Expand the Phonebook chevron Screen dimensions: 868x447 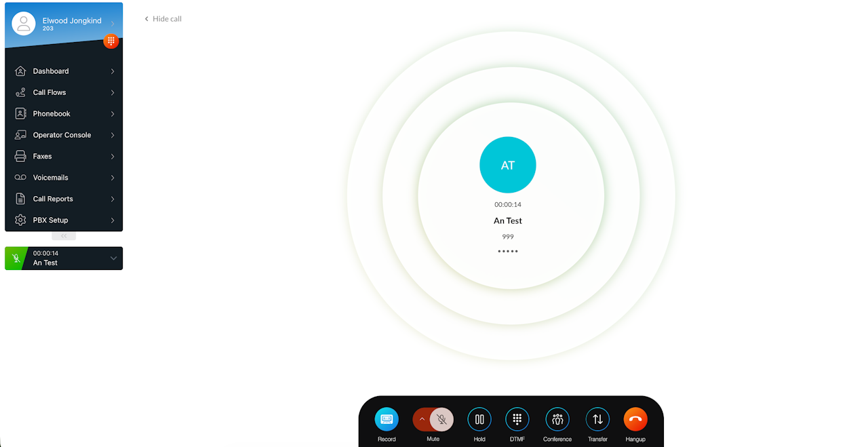click(x=113, y=113)
